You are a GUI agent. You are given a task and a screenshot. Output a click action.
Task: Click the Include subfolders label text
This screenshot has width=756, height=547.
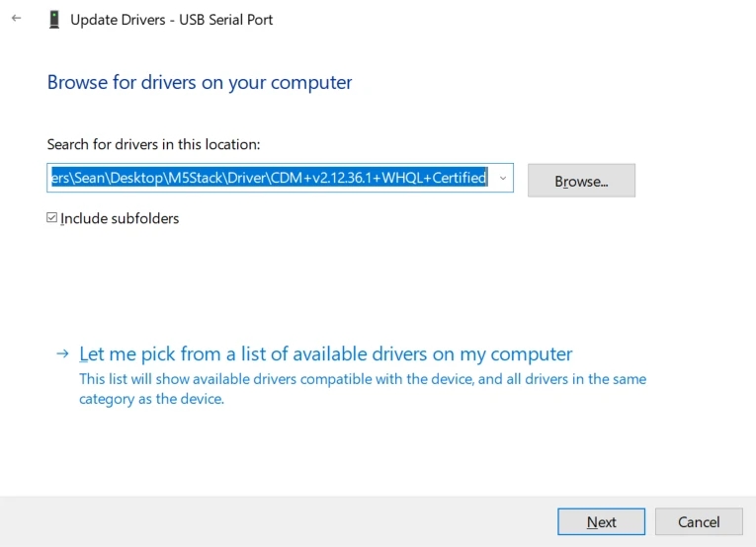(120, 218)
